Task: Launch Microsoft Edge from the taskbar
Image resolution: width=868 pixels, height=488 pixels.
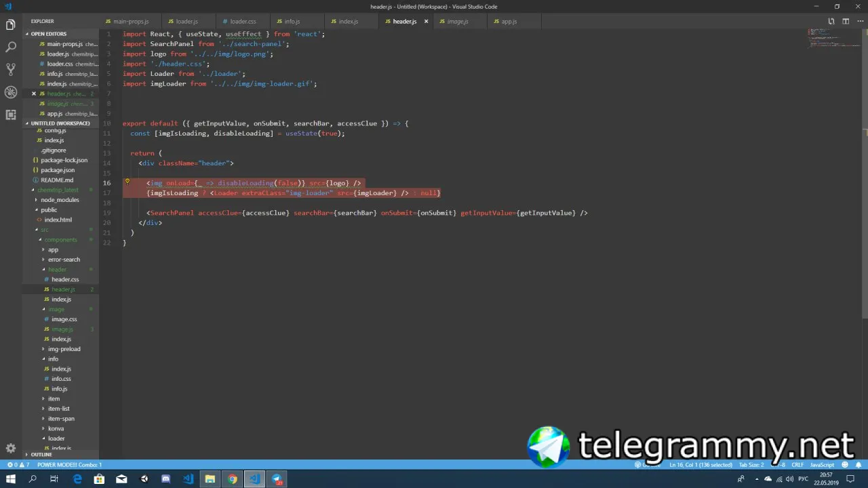Action: click(77, 479)
